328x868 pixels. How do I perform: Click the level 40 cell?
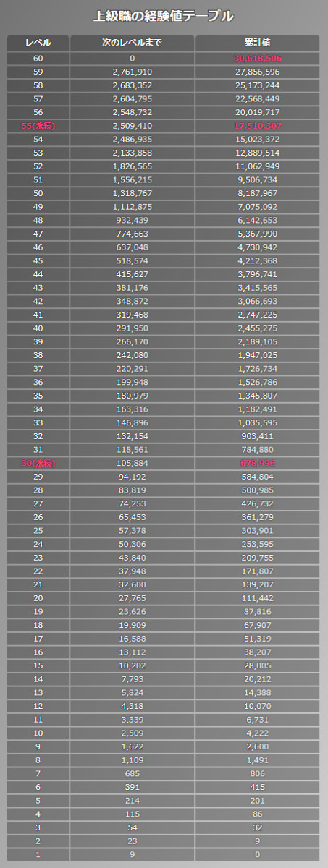38,328
